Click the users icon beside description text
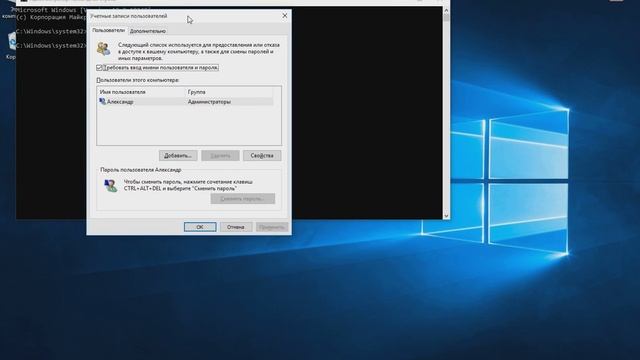This screenshot has width=640, height=360. 104,49
